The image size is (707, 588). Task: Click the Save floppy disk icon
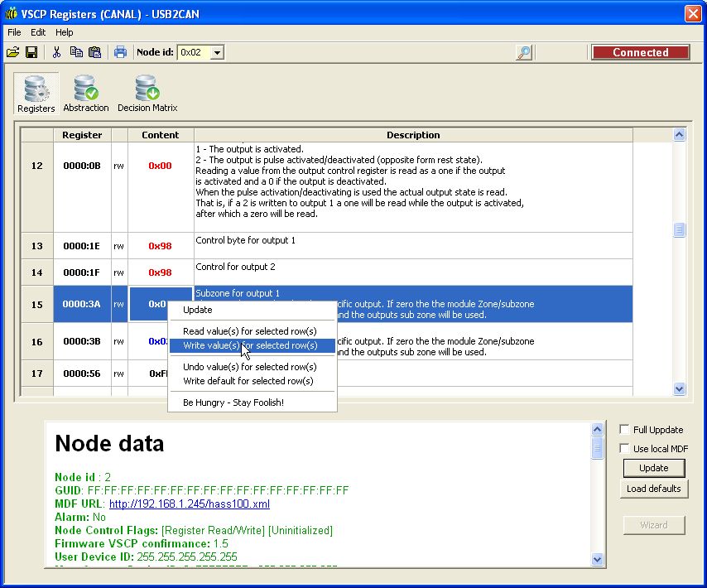(31, 52)
